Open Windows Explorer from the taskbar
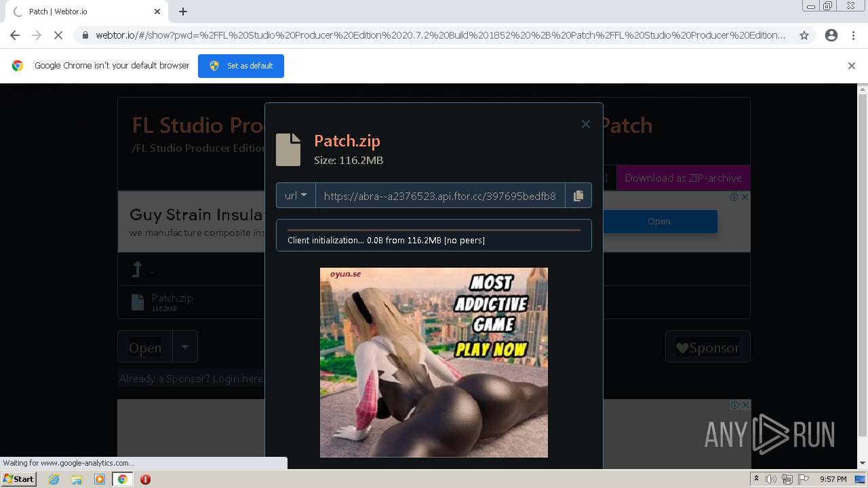The height and width of the screenshot is (488, 868). pyautogui.click(x=77, y=479)
